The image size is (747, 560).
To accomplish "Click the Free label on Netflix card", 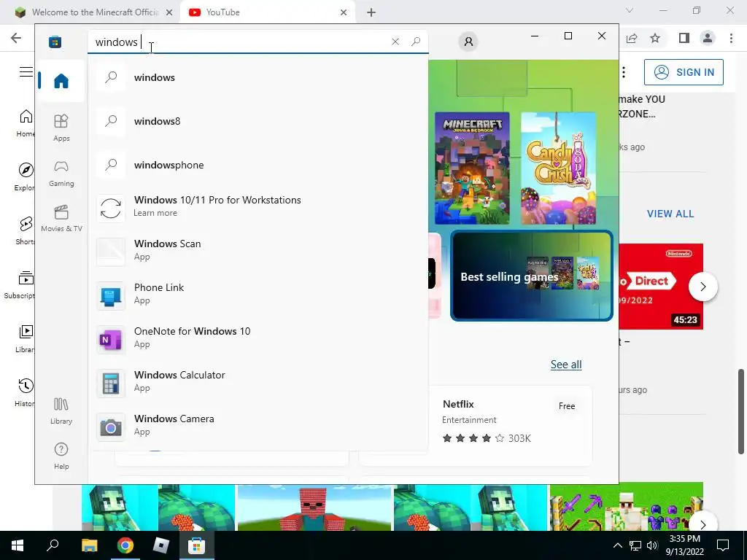I will [x=566, y=406].
